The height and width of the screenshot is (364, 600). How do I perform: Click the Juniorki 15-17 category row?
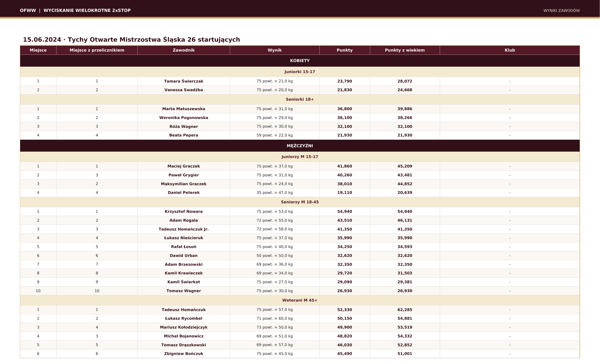coord(300,72)
